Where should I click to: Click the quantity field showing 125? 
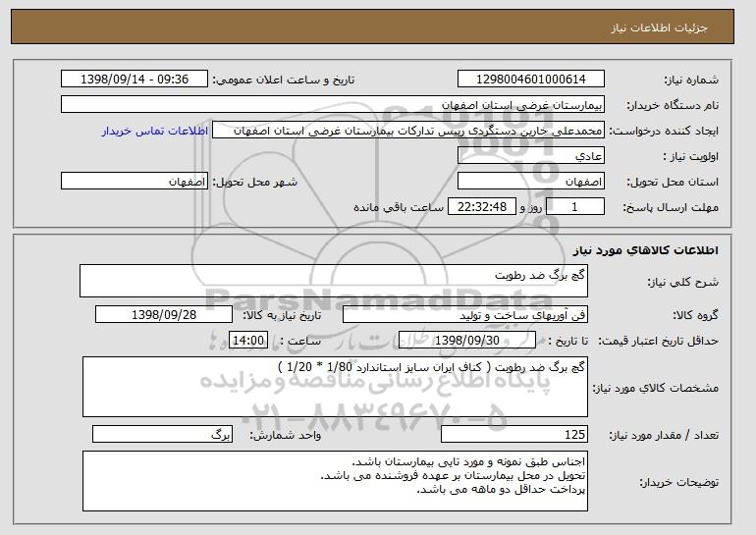514,434
